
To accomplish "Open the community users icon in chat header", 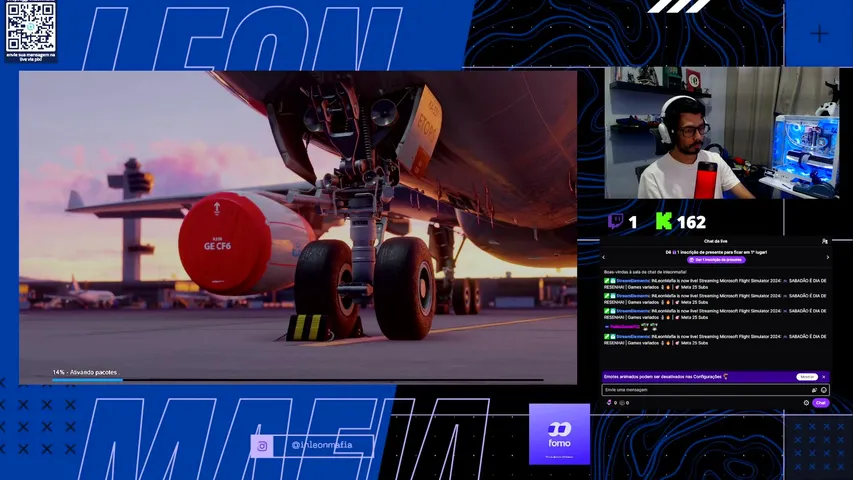I will [825, 241].
